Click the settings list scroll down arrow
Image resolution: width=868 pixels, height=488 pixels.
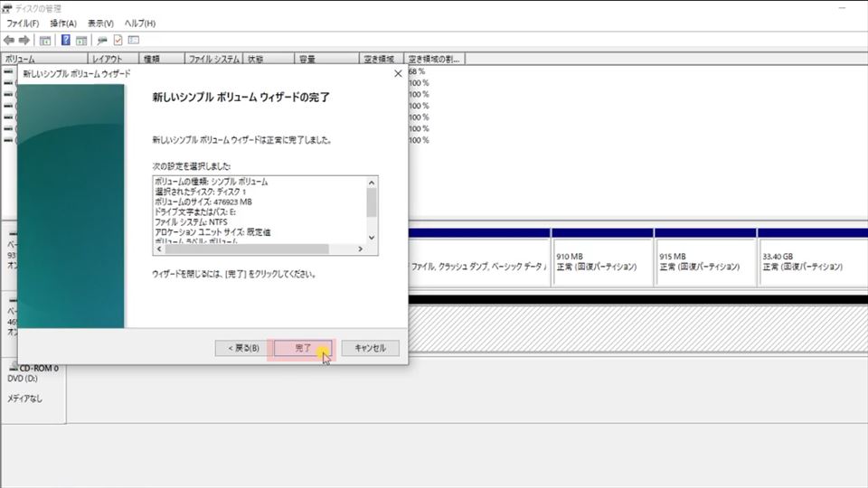(372, 238)
